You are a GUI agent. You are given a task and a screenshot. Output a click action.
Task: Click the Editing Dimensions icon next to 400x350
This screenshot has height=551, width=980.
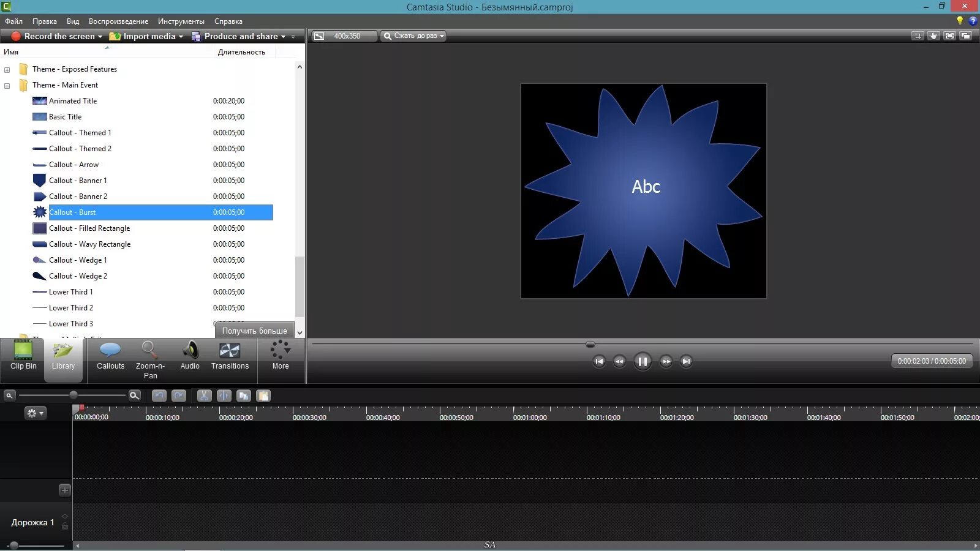(x=319, y=36)
